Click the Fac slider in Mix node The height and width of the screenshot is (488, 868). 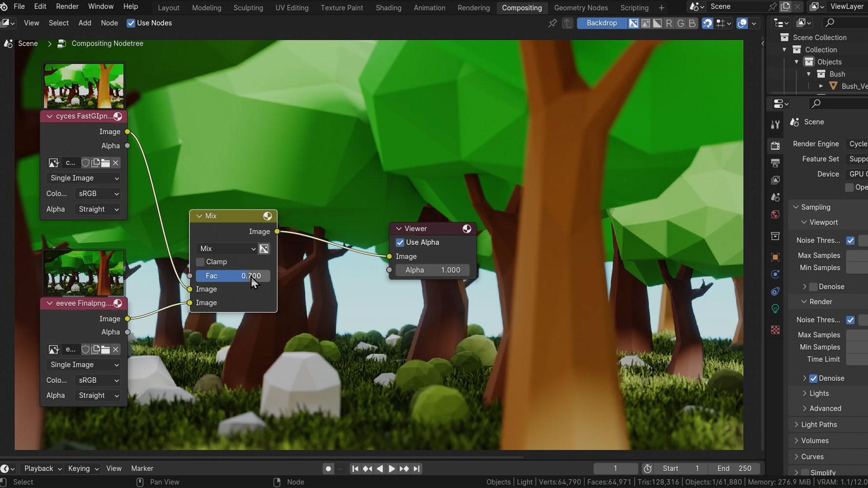pos(233,276)
